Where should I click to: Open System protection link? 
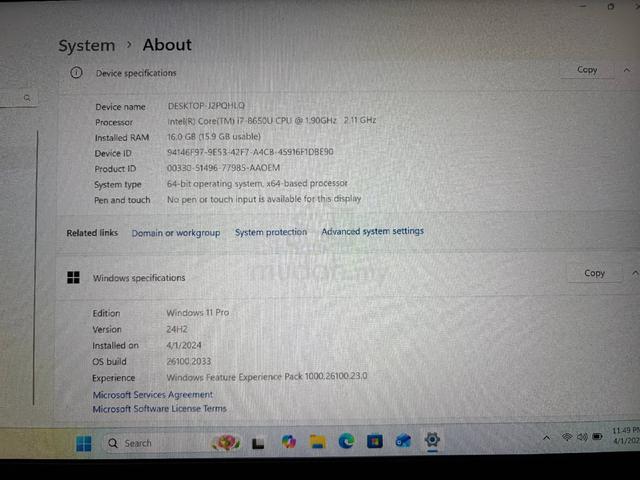tap(271, 232)
